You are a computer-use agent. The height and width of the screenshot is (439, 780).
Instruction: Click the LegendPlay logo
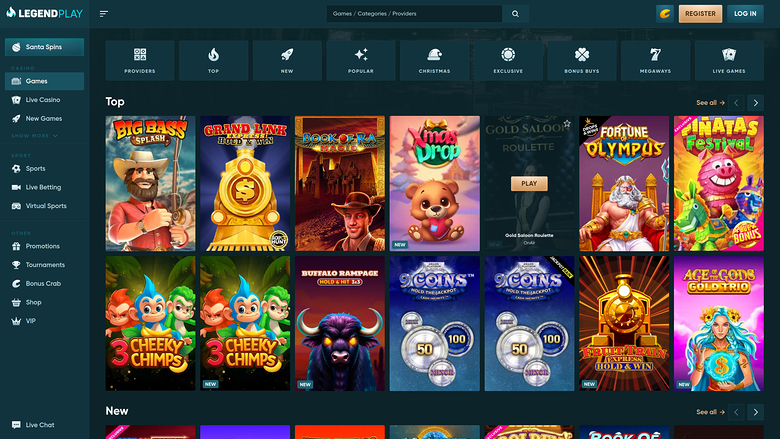45,13
